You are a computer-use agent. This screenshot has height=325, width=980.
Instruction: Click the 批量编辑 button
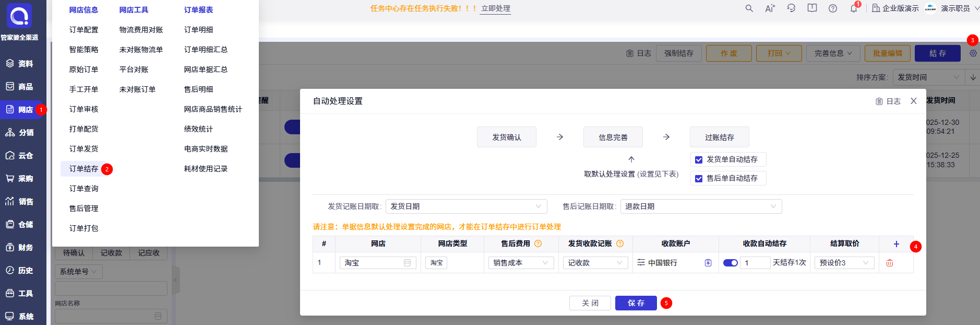pos(888,53)
